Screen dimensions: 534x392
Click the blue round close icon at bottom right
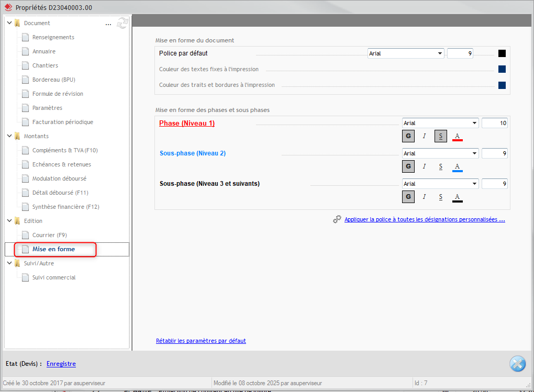(517, 364)
